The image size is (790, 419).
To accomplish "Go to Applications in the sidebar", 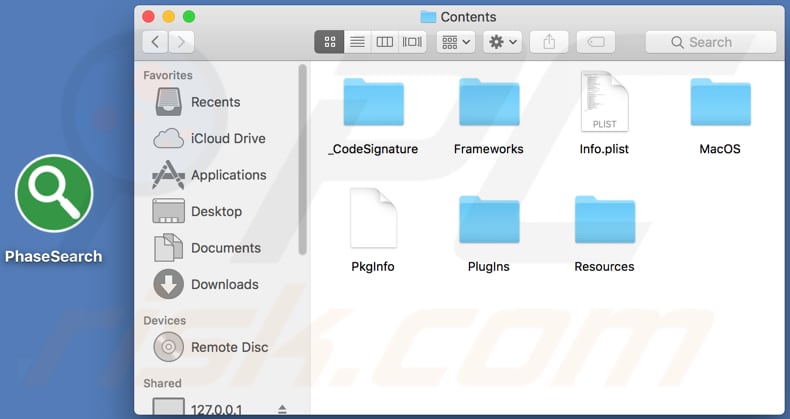I will pos(228,175).
